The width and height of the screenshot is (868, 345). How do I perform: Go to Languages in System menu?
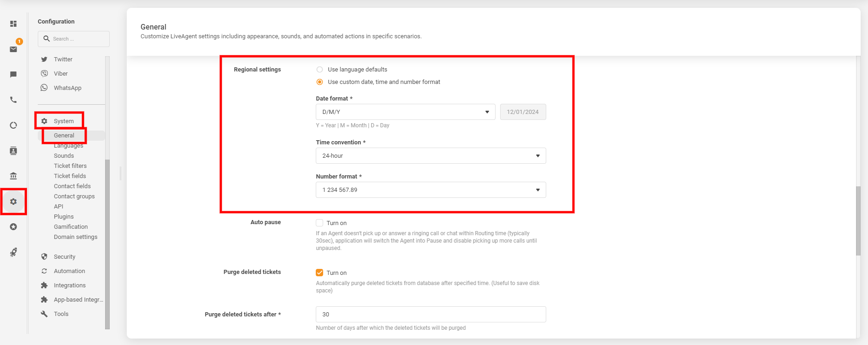coord(68,146)
